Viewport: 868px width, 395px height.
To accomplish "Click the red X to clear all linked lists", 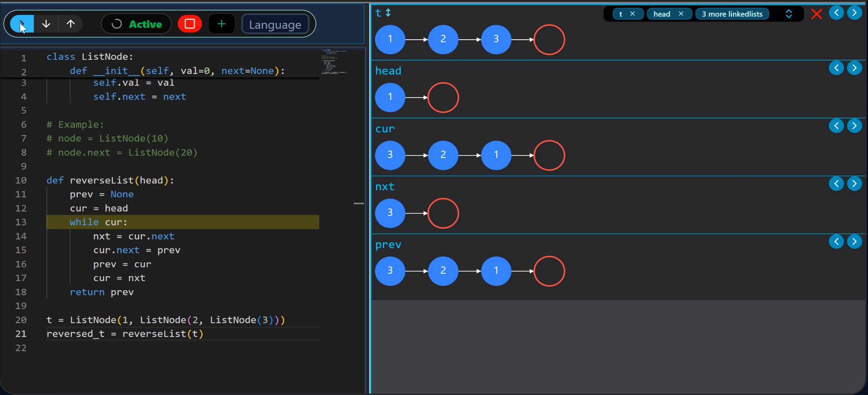I will click(x=817, y=14).
